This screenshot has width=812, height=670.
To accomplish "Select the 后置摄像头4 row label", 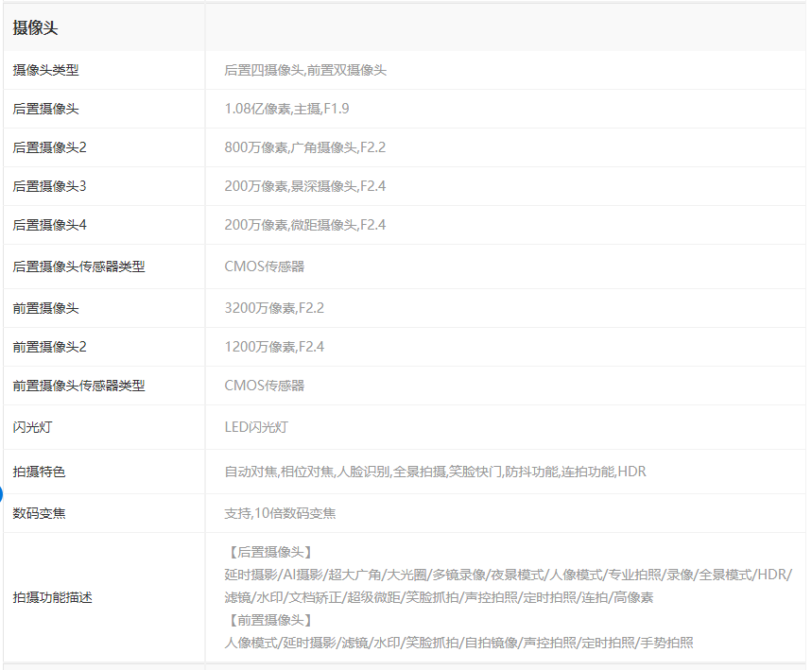I will click(x=49, y=225).
